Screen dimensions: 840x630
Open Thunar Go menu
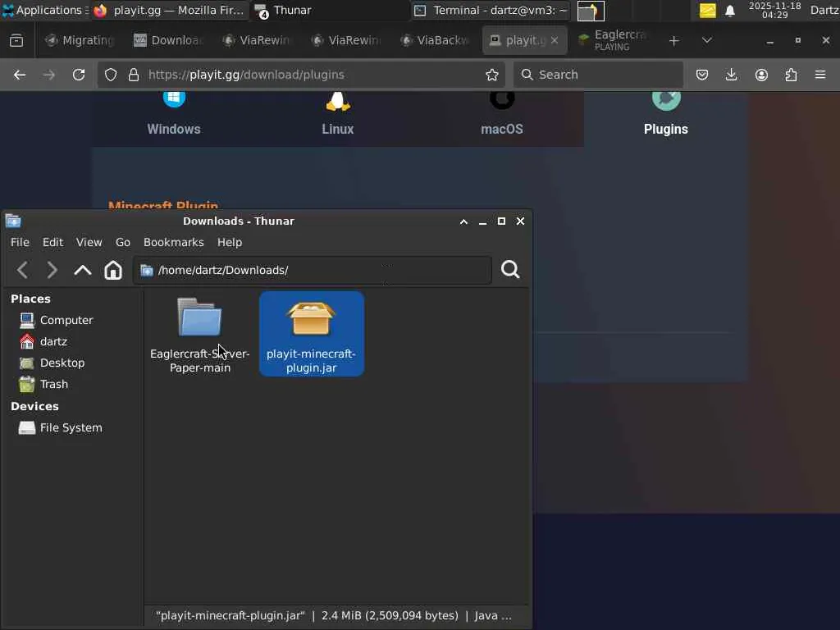pyautogui.click(x=123, y=242)
